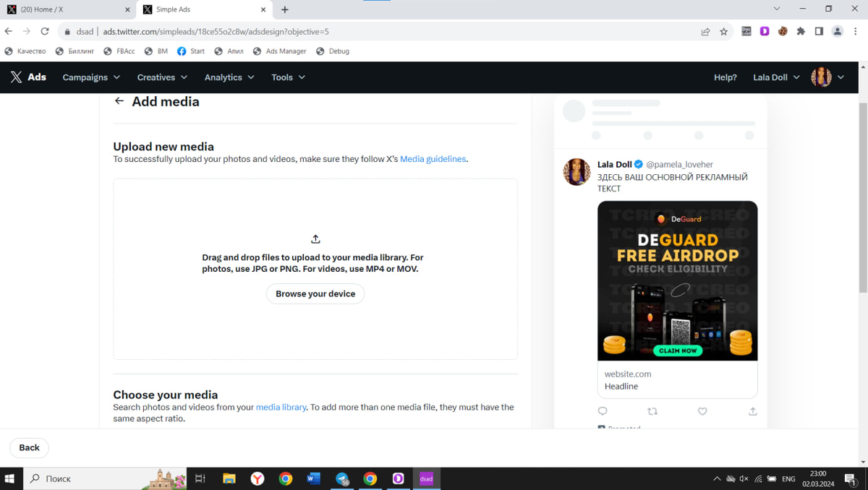Image resolution: width=868 pixels, height=490 pixels.
Task: Open the BM bookmark
Action: coord(156,51)
